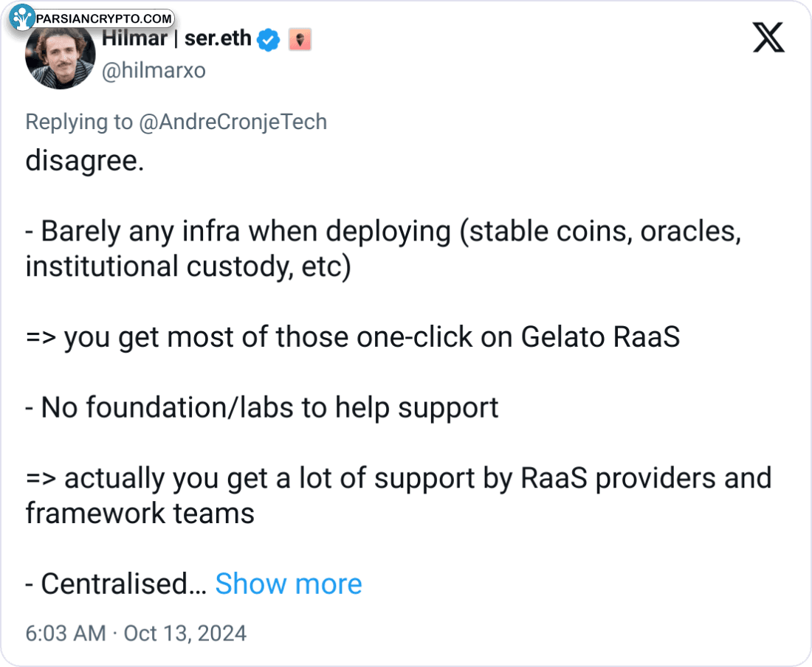Click the 6:03 AM timestamp

point(66,633)
